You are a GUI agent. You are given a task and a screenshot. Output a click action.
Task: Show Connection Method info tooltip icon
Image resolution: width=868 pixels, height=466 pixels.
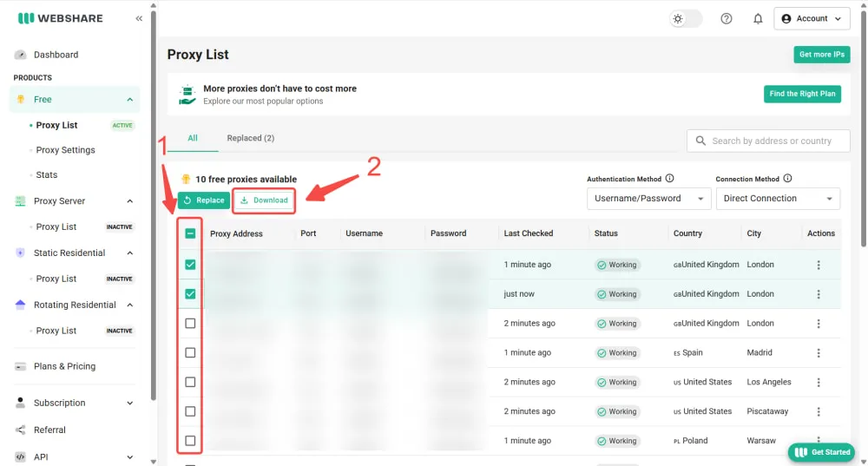788,178
